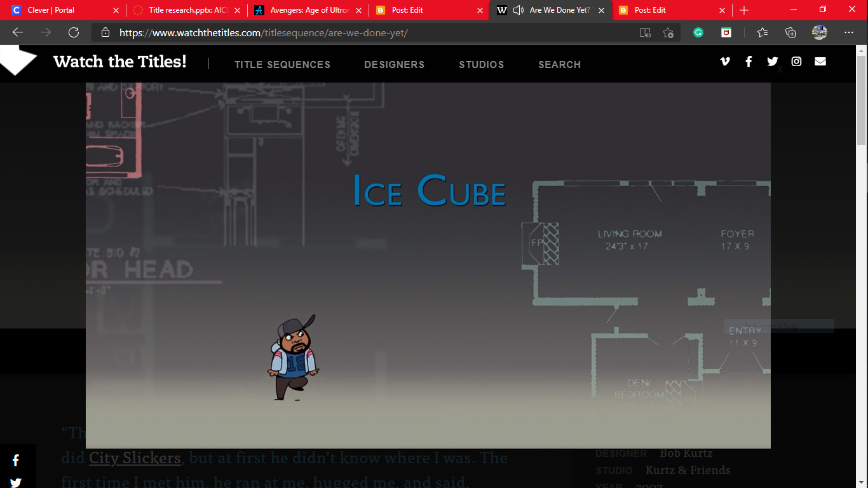The width and height of the screenshot is (868, 488).
Task: Go back using the browser back arrow
Action: click(18, 32)
